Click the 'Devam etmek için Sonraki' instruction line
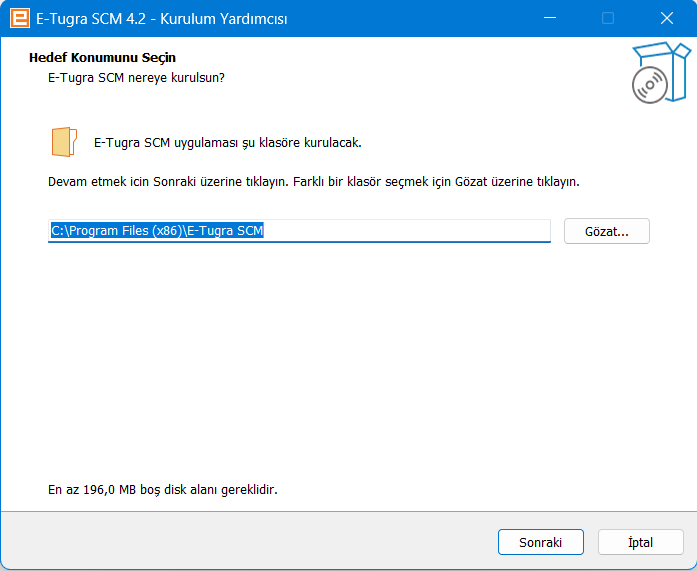 click(313, 182)
